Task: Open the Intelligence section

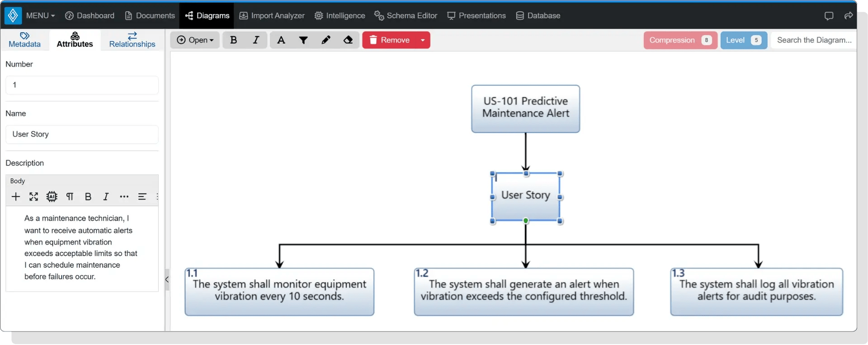Action: [x=340, y=15]
